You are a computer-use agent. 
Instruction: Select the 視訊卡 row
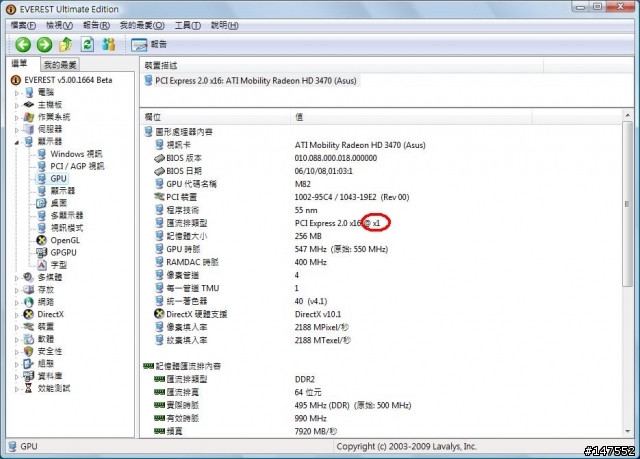[x=290, y=145]
